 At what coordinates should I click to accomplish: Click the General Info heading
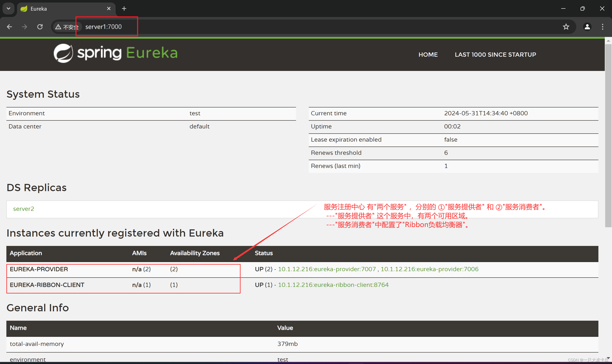pyautogui.click(x=38, y=308)
